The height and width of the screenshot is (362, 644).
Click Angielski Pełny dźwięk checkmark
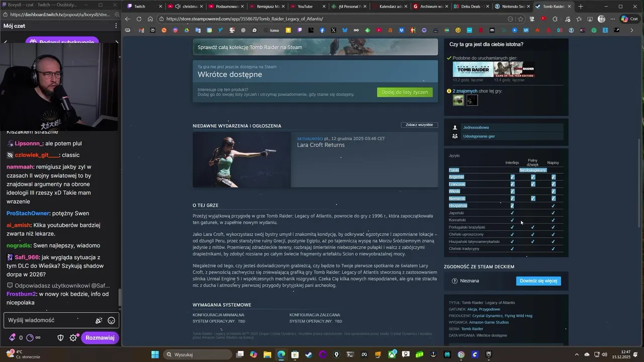(x=533, y=177)
